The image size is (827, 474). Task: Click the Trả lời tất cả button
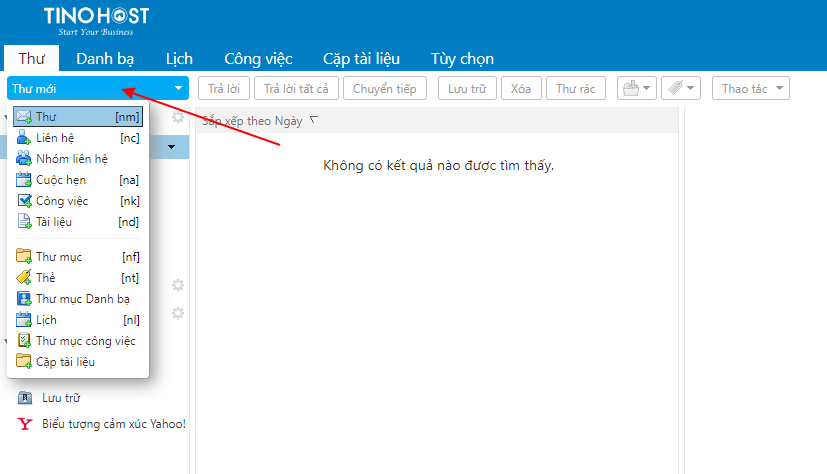coord(296,89)
